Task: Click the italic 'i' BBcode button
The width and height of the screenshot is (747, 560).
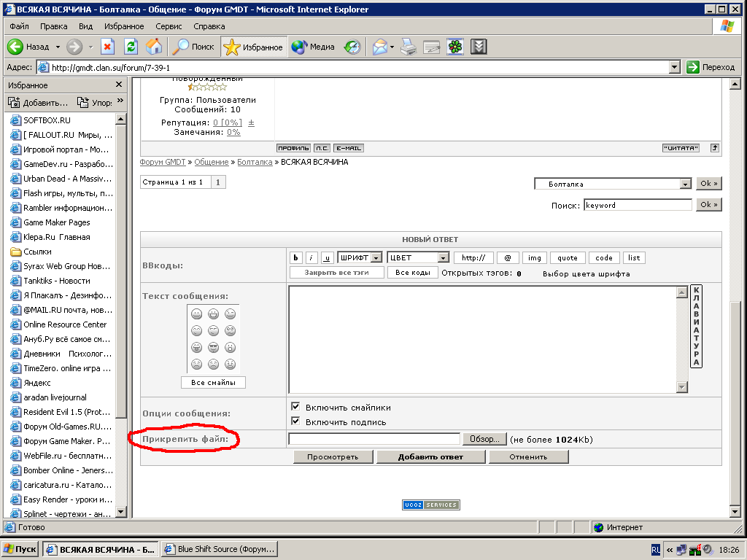Action: [311, 257]
